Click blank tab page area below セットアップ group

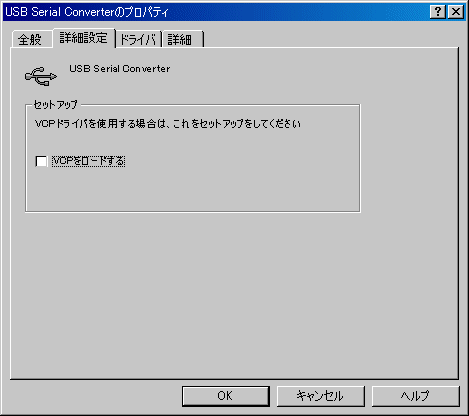(233, 293)
